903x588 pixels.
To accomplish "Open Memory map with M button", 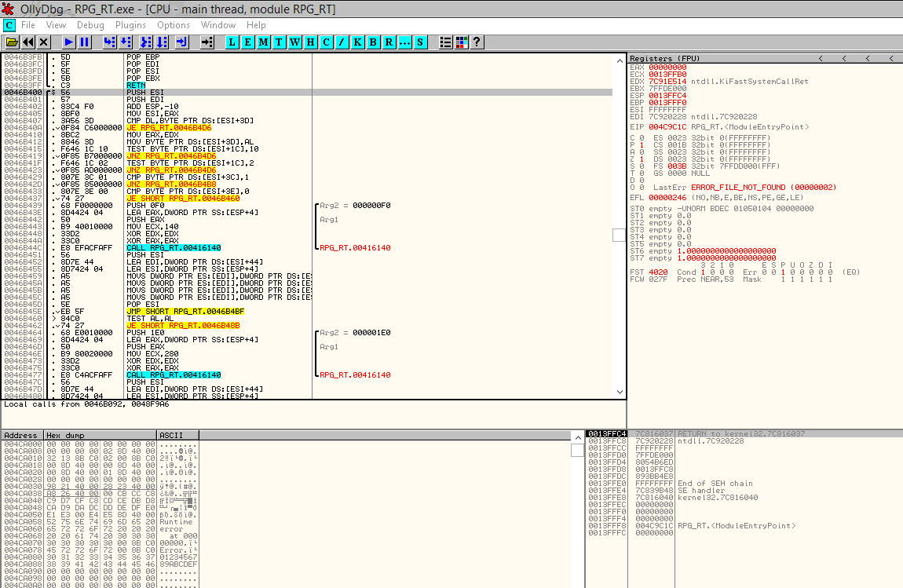I will coord(263,42).
